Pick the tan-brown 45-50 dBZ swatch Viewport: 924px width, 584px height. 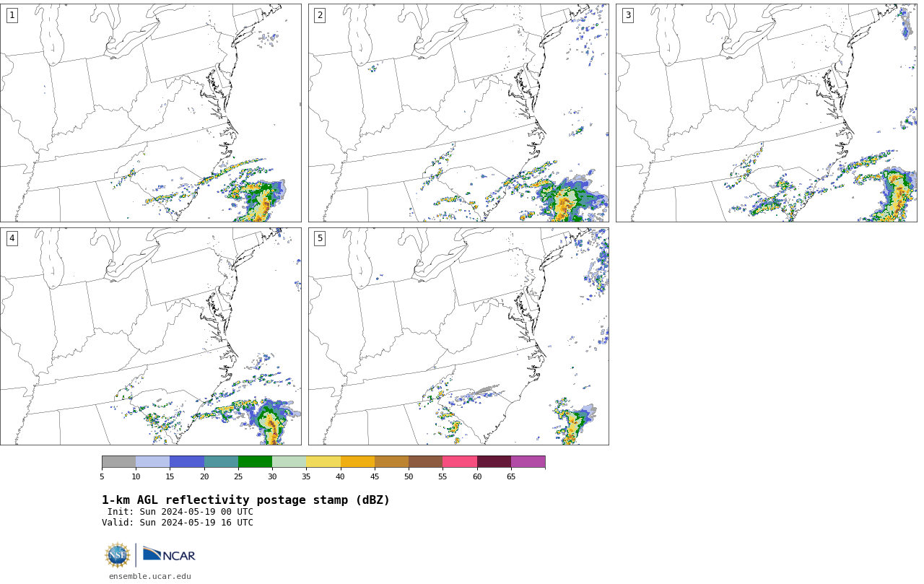(391, 462)
